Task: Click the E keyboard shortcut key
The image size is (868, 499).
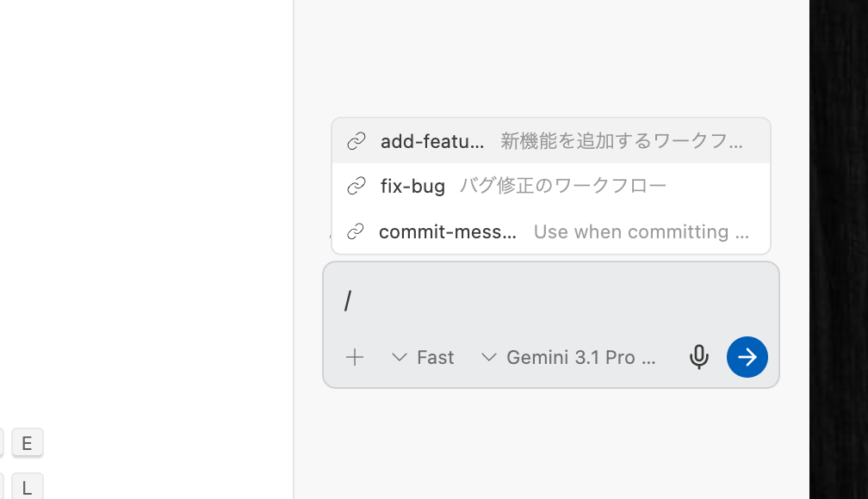Action: coord(27,443)
